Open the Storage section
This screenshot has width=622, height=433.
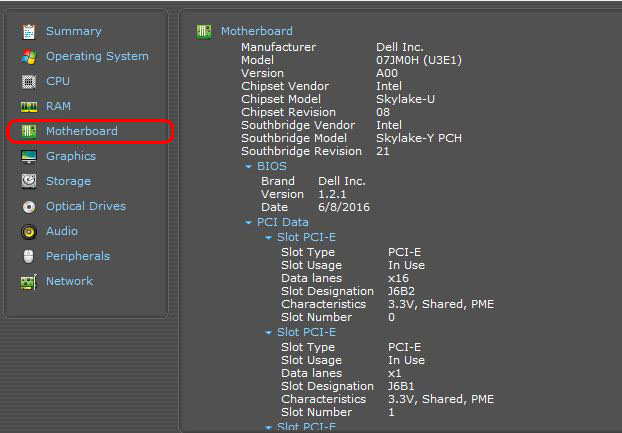[x=68, y=181]
